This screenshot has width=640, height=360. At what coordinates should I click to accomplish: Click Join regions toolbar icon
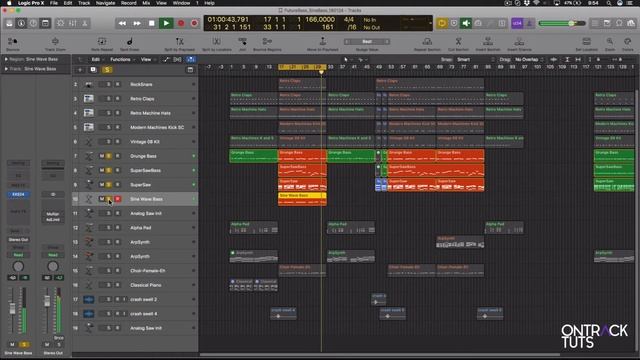pyautogui.click(x=242, y=42)
